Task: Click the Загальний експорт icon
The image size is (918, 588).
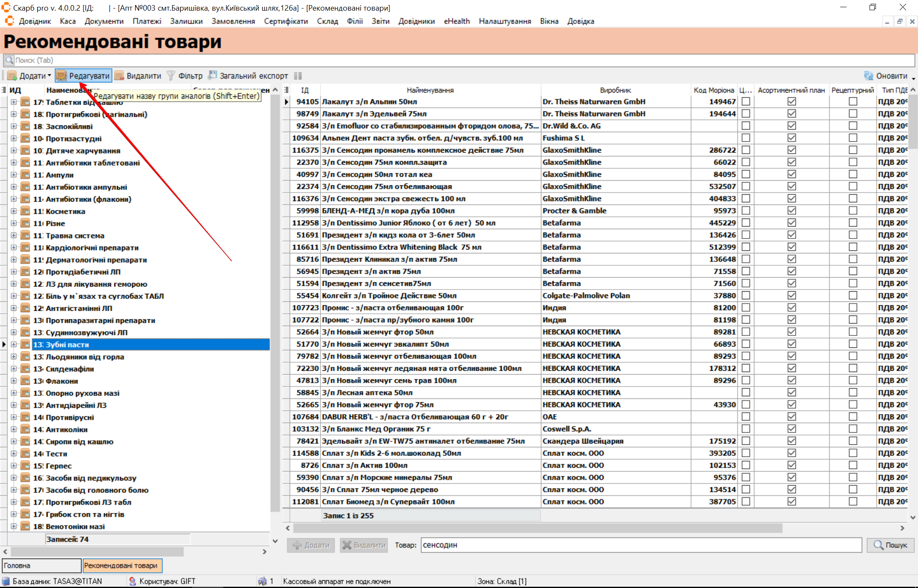Action: pyautogui.click(x=213, y=76)
